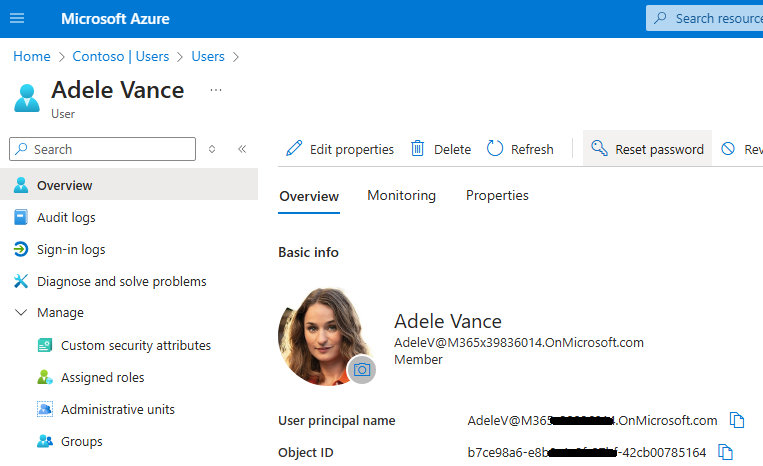This screenshot has height=466, width=763.
Task: Click the sidebar up/down expand toggle arrows
Action: (x=212, y=149)
